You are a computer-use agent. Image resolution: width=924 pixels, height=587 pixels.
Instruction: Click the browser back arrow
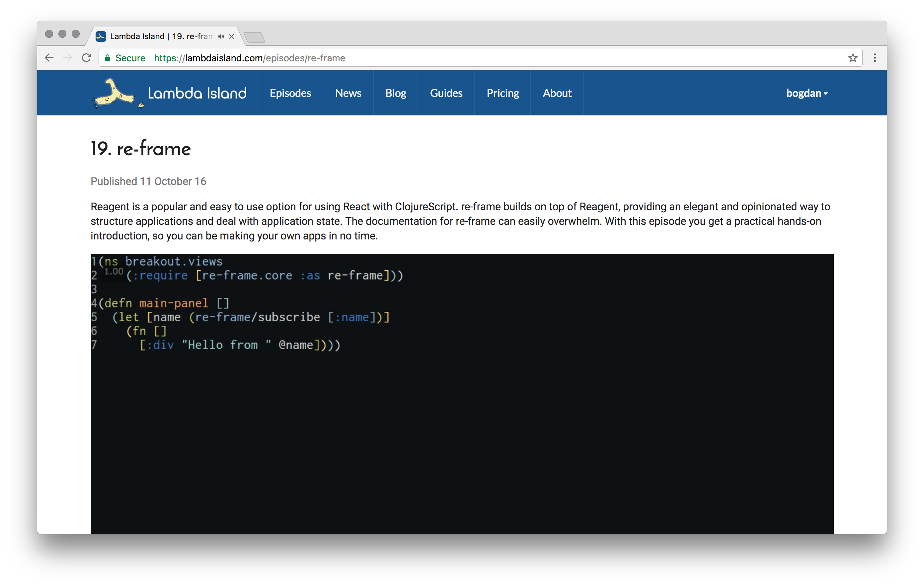pos(49,58)
